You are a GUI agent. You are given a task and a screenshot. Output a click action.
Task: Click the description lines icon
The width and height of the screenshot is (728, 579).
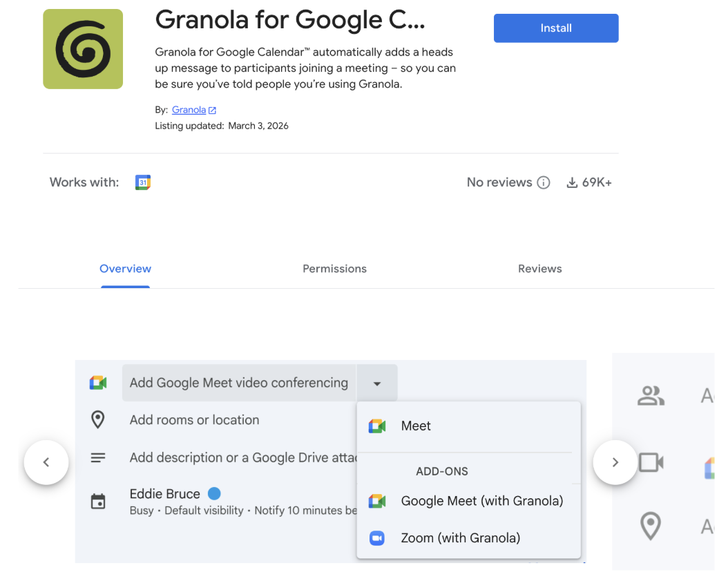point(98,458)
